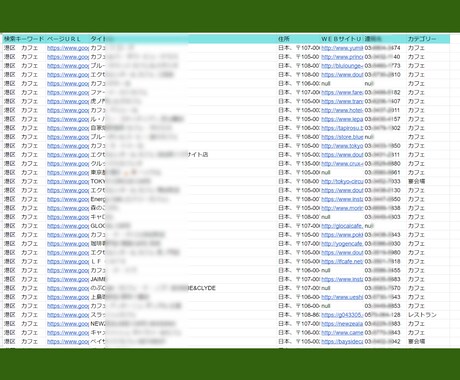Open the http://glocalcafe. website link
The image size is (460, 380).
342,226
